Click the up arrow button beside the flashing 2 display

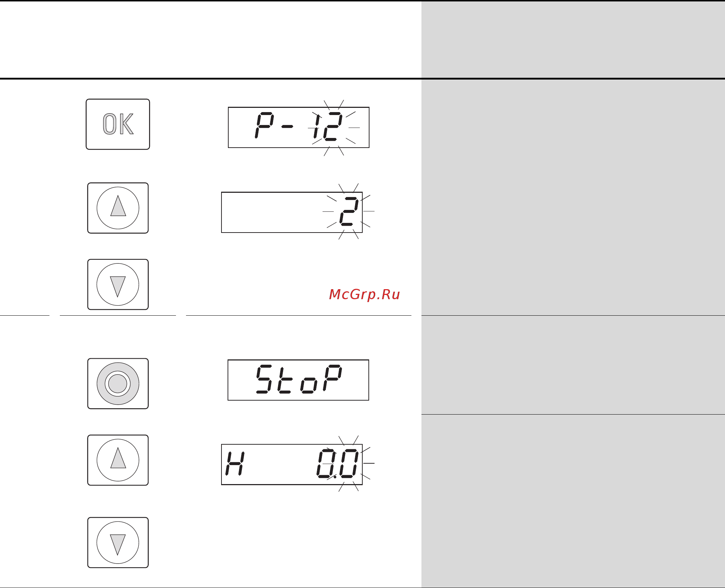(118, 208)
